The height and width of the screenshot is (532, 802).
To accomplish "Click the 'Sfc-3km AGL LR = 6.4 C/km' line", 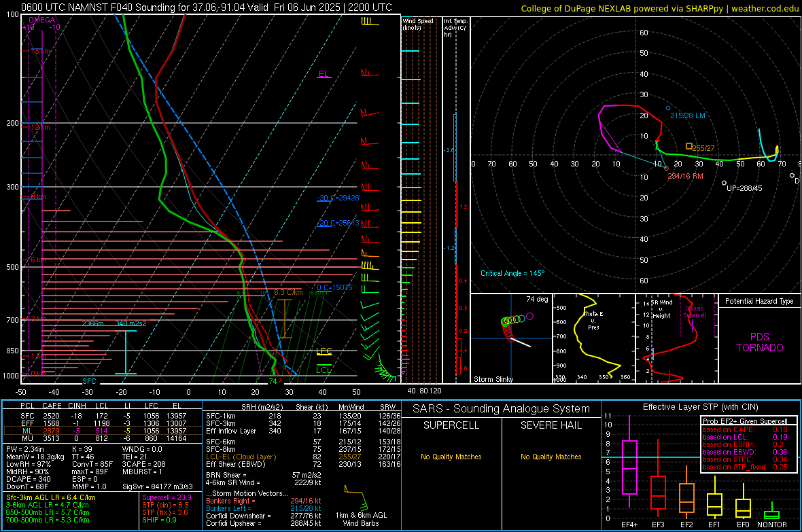I will click(x=51, y=497).
